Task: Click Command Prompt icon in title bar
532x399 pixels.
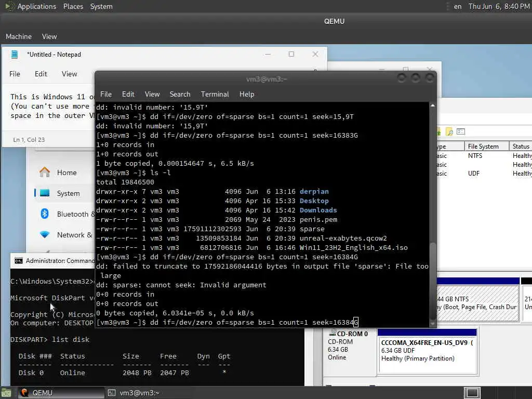Action: (x=19, y=261)
